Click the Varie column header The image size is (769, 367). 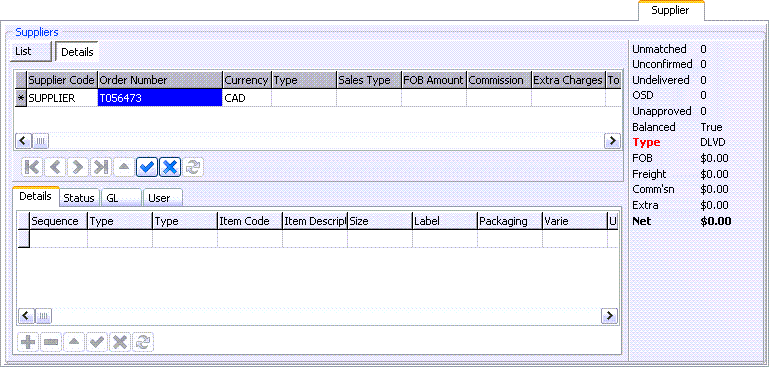(x=575, y=221)
